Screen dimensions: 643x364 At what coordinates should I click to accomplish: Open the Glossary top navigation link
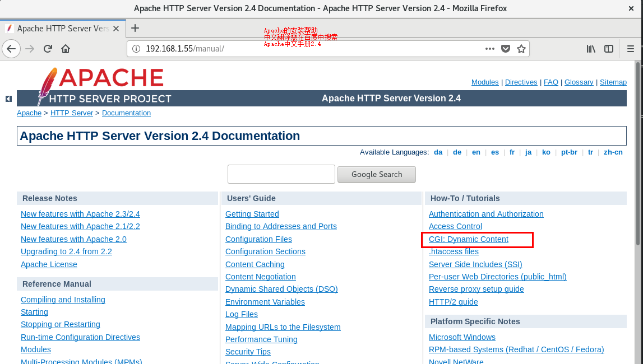[579, 82]
